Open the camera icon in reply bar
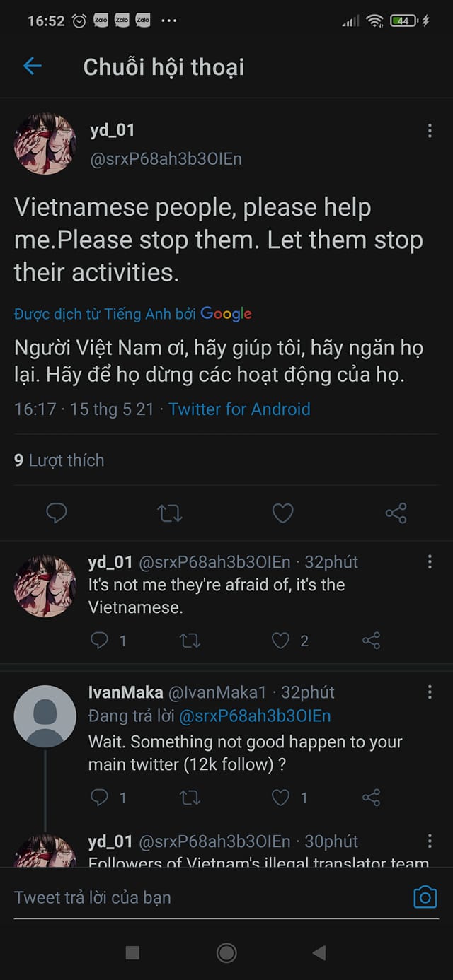Viewport: 453px width, 980px height. 425,897
